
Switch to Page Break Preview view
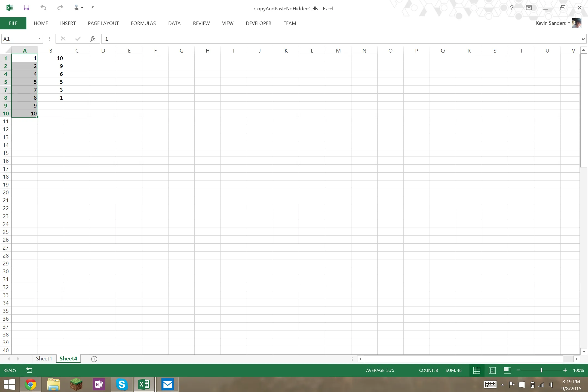pos(507,370)
